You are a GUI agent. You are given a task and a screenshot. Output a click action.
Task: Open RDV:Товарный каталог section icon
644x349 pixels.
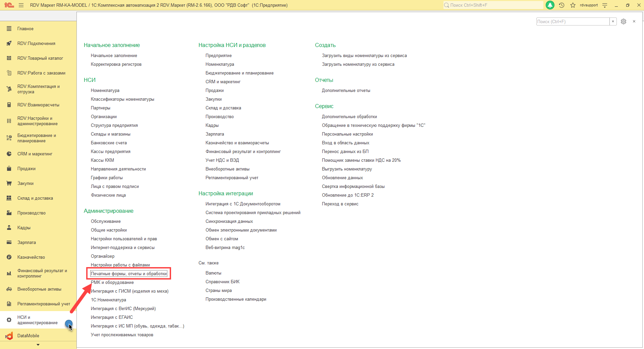tap(9, 58)
